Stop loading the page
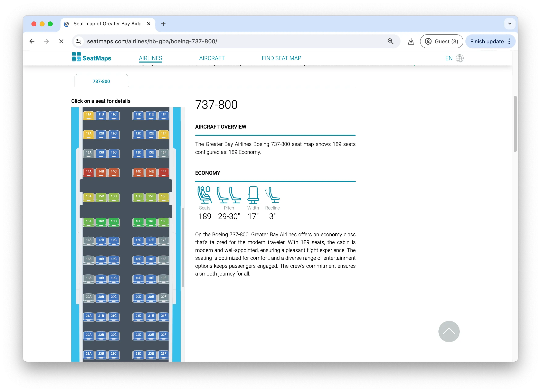This screenshot has height=392, width=541. point(61,41)
